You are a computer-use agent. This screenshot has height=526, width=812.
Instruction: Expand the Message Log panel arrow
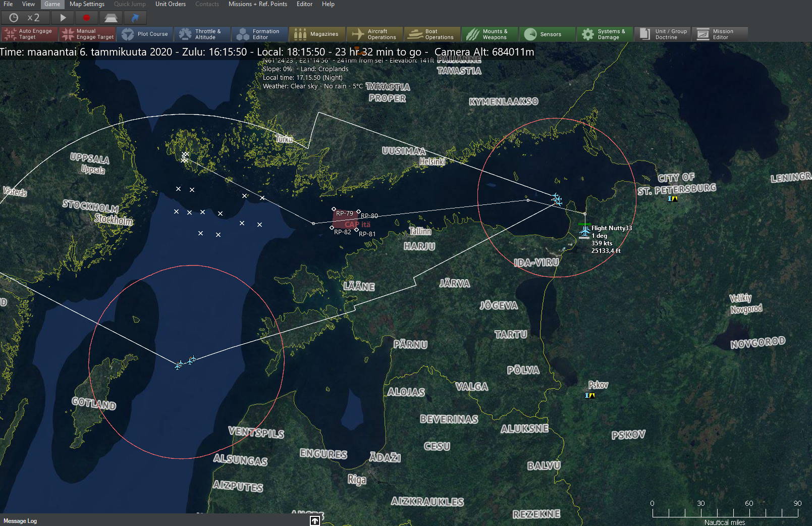pyautogui.click(x=314, y=520)
